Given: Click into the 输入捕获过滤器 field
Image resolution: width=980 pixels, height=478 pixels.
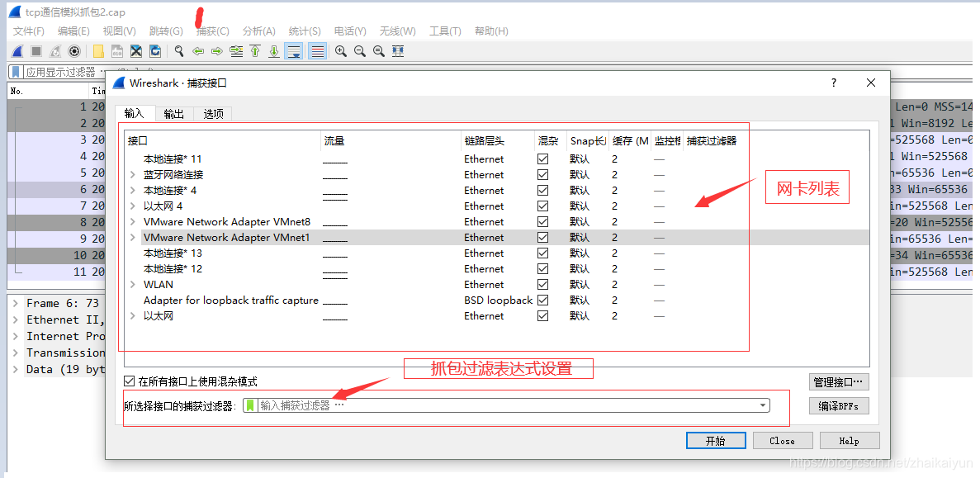Looking at the screenshot, I should point(506,405).
